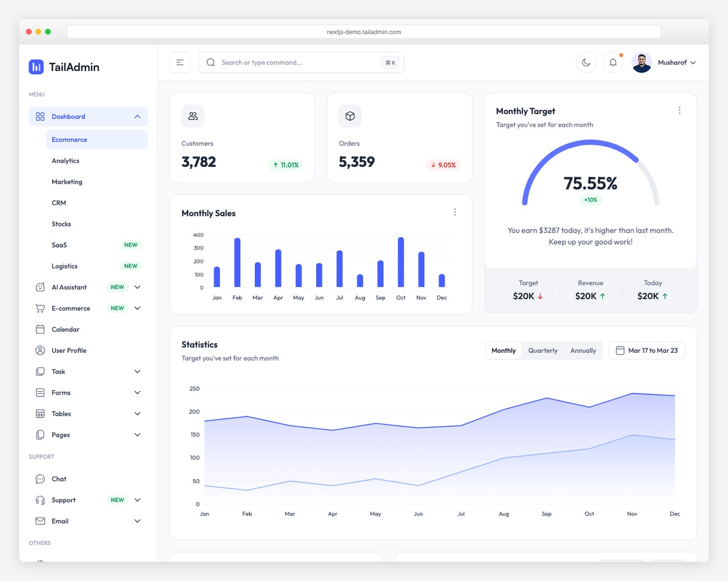Expand the Tables section
Image resolution: width=728 pixels, height=581 pixels.
point(61,413)
